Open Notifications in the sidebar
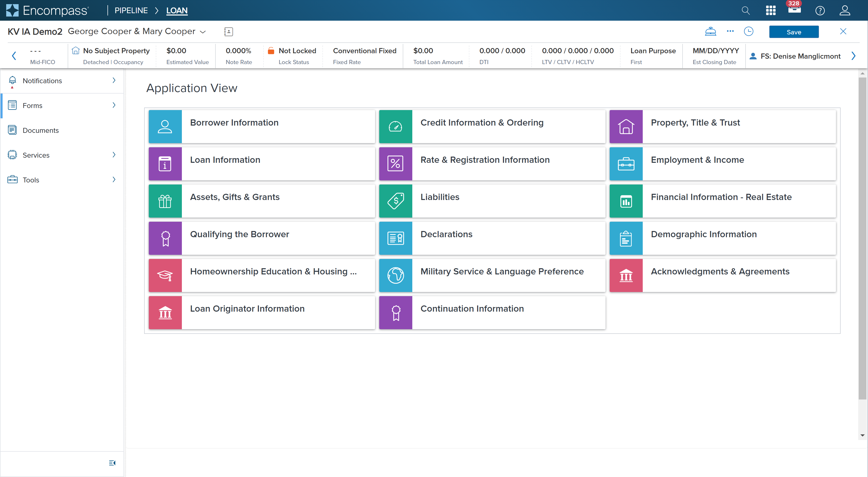The image size is (868, 477). [x=62, y=81]
